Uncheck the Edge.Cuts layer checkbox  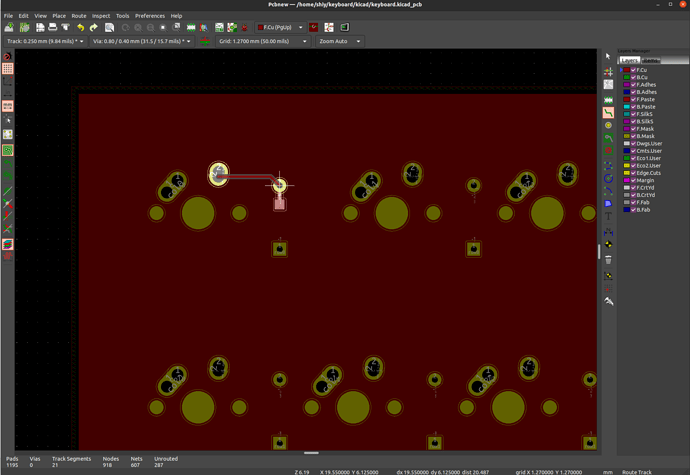click(633, 173)
